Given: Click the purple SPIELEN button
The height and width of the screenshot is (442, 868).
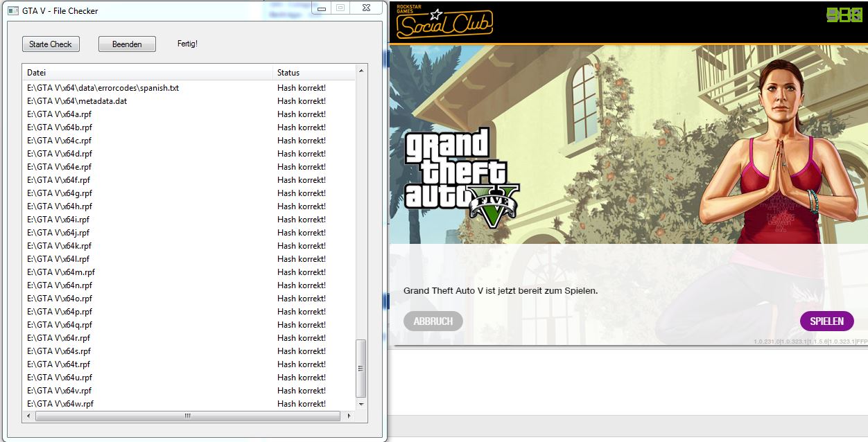Looking at the screenshot, I should tap(827, 321).
